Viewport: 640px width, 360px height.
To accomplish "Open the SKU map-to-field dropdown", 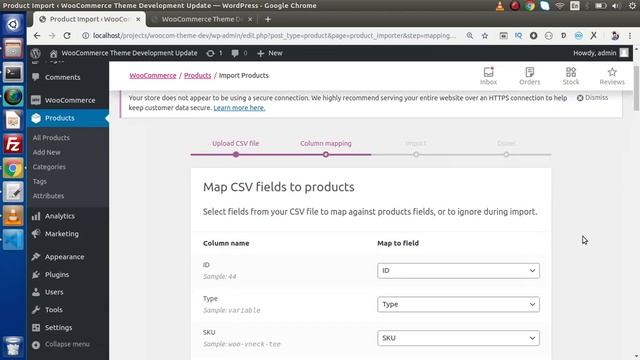I will [x=458, y=338].
